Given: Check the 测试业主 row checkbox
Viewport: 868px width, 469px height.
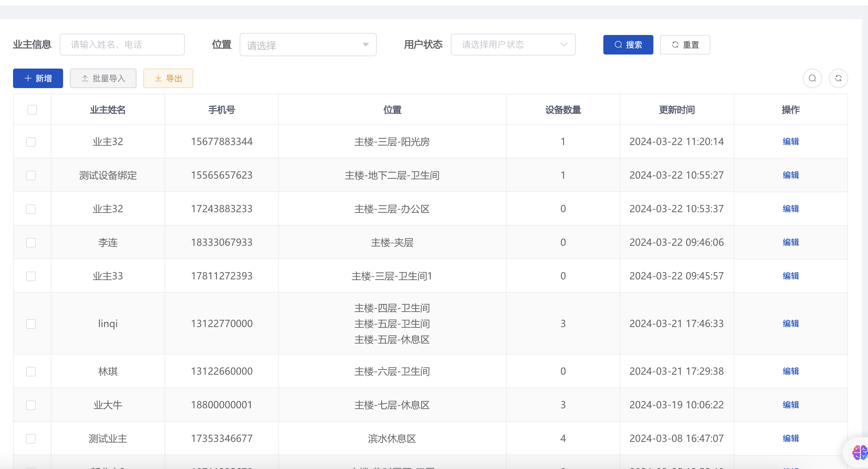Looking at the screenshot, I should point(31,439).
